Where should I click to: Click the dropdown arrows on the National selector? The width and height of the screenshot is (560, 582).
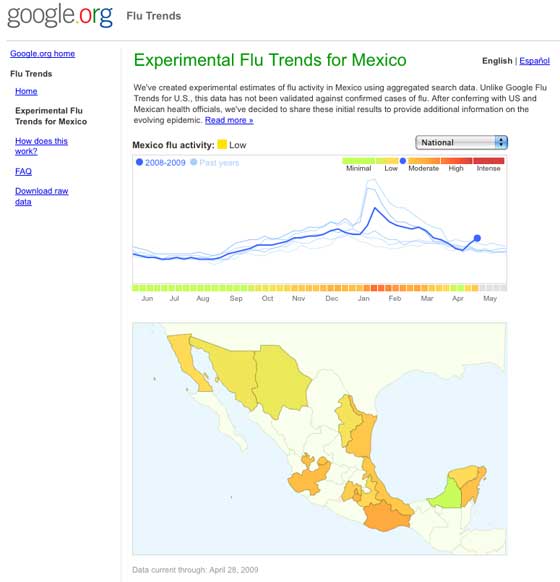(501, 143)
